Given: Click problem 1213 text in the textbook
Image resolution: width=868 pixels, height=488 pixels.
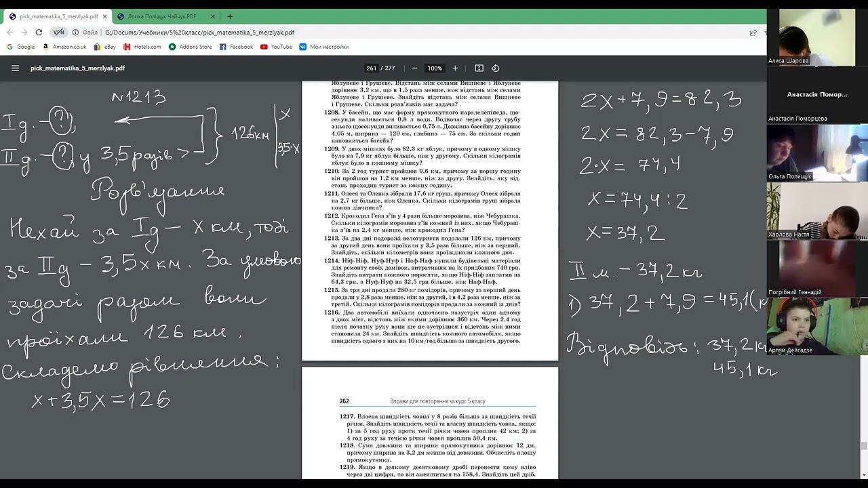Looking at the screenshot, I should pyautogui.click(x=422, y=245).
